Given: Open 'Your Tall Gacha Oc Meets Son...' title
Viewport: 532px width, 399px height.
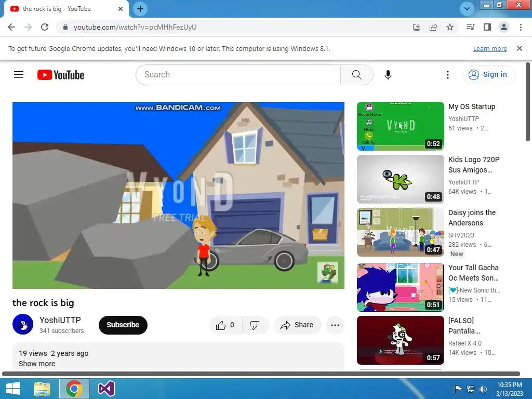Looking at the screenshot, I should click(x=474, y=272).
